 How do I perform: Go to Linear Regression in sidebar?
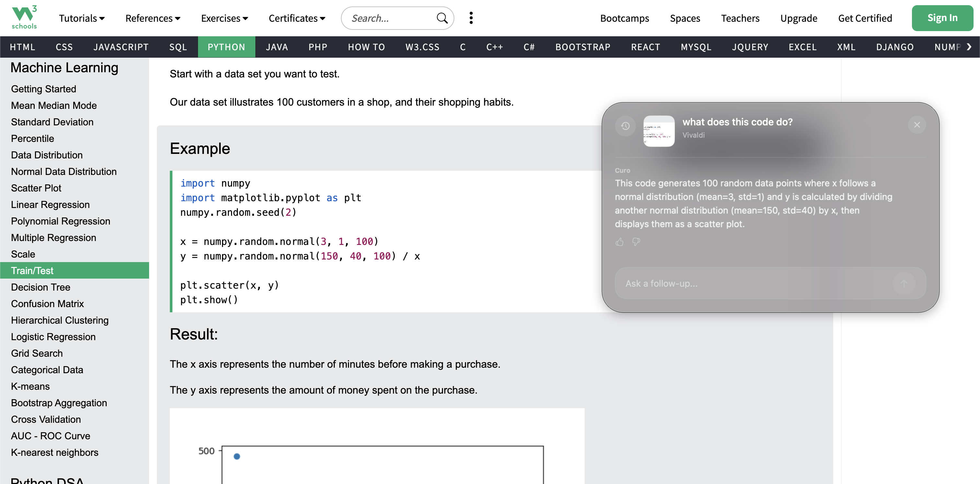pos(50,204)
